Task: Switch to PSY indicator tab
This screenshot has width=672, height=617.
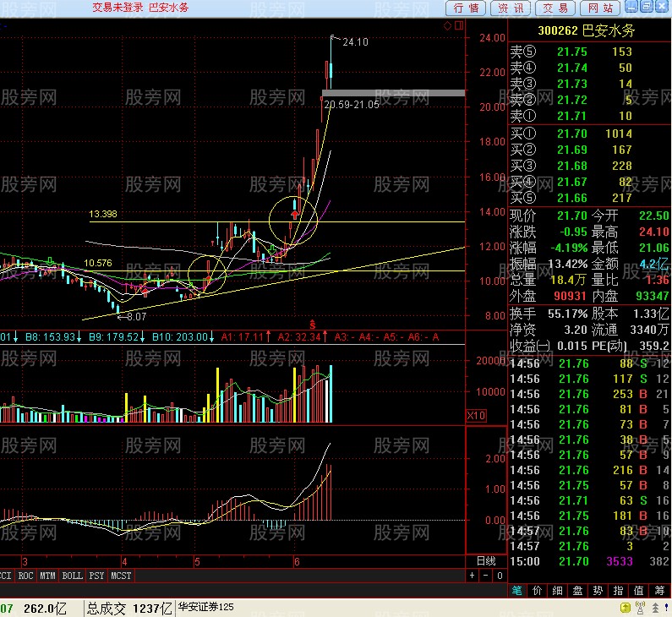Action: tap(96, 576)
